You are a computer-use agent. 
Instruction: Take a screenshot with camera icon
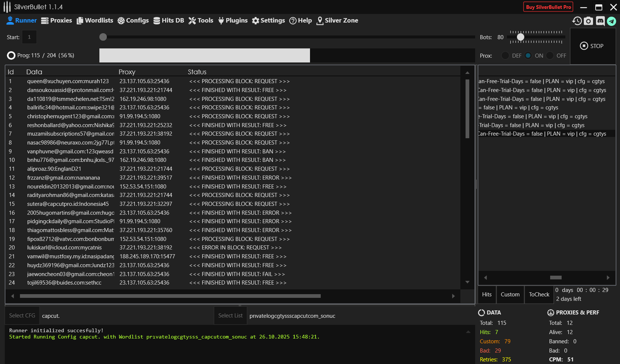[x=589, y=21]
